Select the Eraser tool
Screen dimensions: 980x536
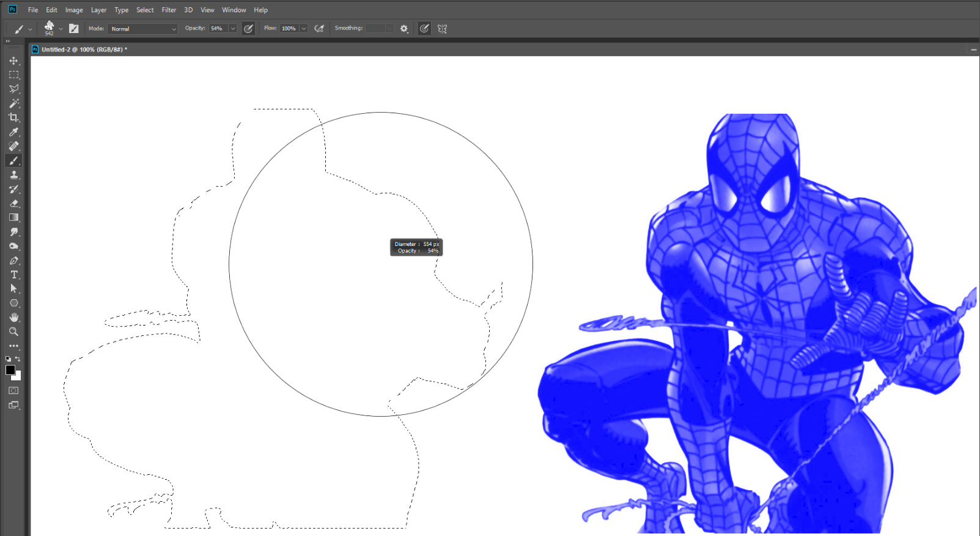point(13,203)
